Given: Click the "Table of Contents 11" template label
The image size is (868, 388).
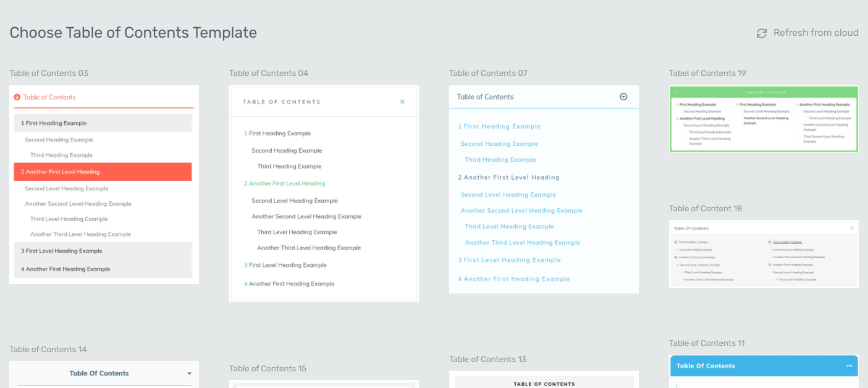Looking at the screenshot, I should (x=707, y=344).
